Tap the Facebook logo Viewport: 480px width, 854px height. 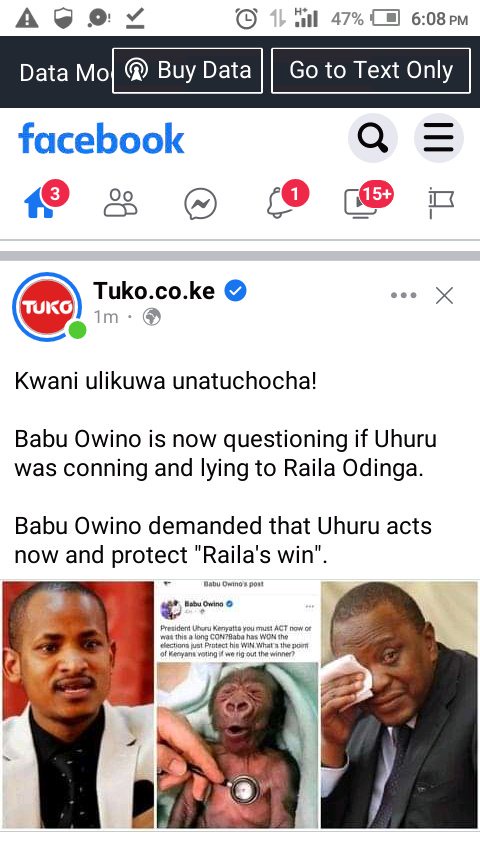tap(101, 138)
